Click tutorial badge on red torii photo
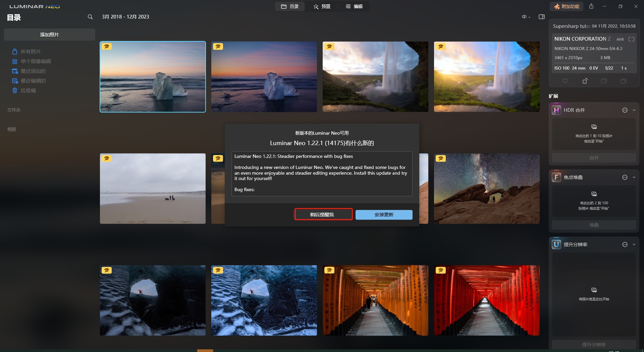The image size is (644, 352). coord(441,270)
